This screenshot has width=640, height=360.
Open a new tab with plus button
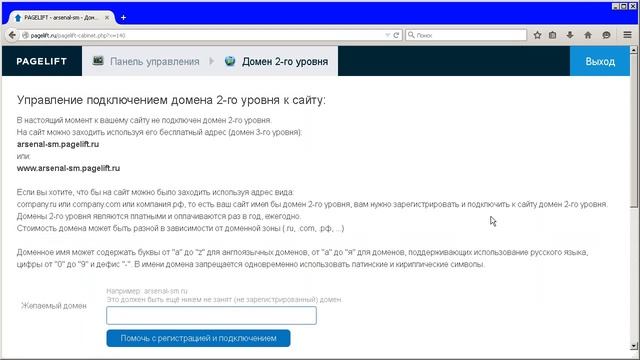123,18
